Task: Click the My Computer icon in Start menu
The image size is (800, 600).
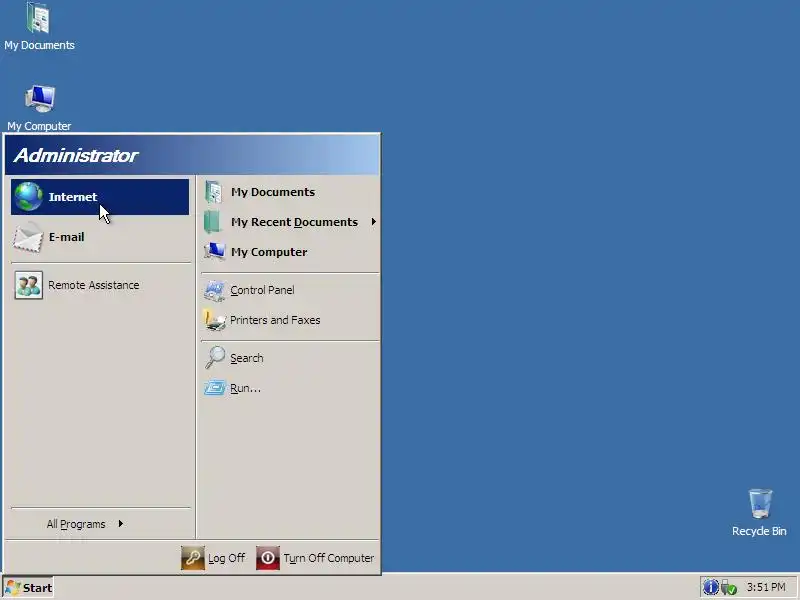Action: (215, 252)
